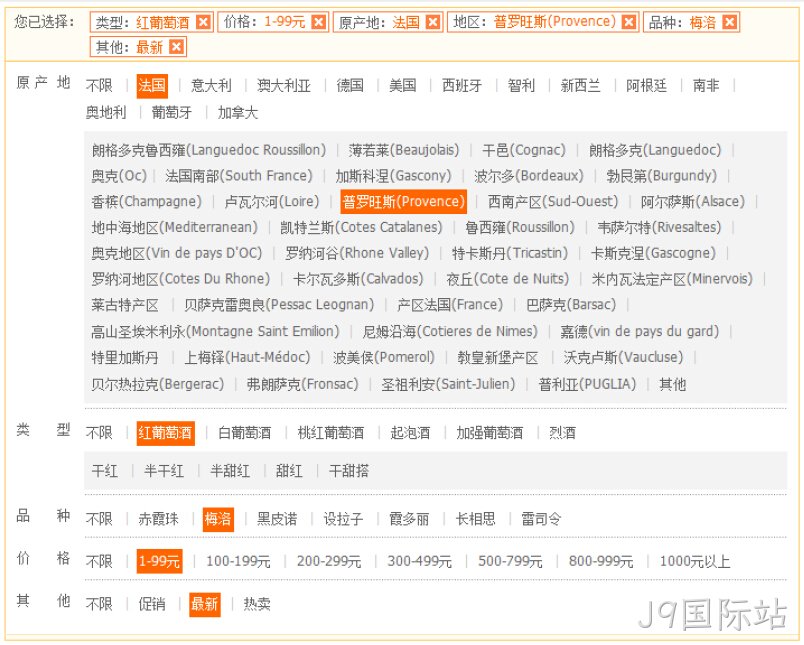Image resolution: width=804 pixels, height=645 pixels.
Task: Select grape variety 雷司令
Action: [x=541, y=519]
